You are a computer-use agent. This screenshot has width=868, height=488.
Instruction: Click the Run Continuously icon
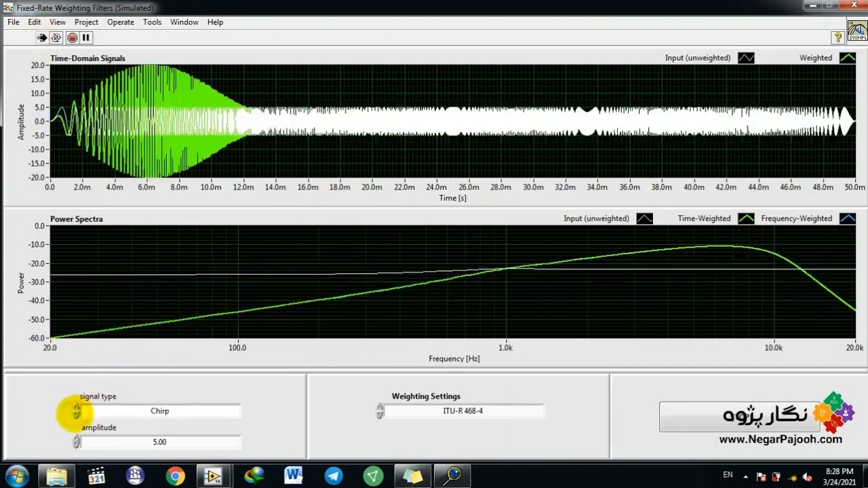[x=56, y=38]
